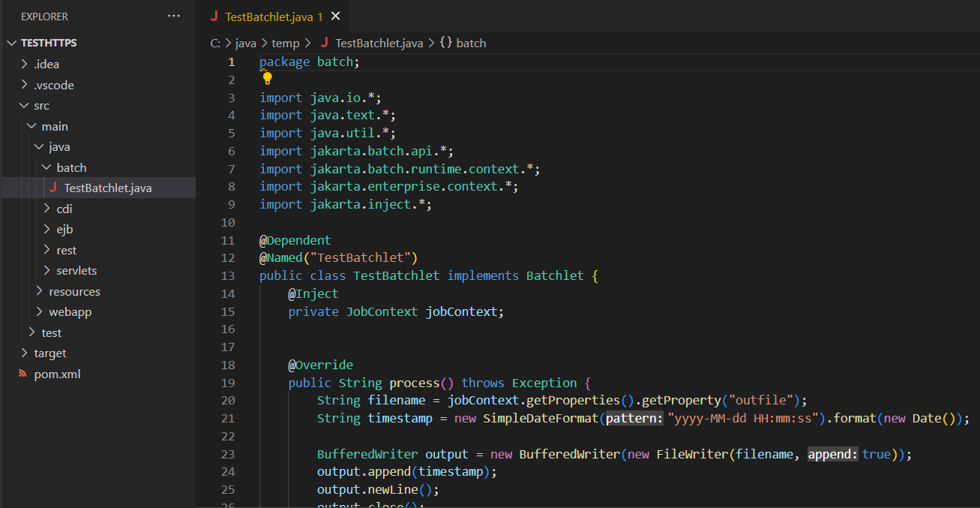Viewport: 980px width, 508px height.
Task: Click the Java icon in the breadcrumb bar
Action: coord(325,43)
